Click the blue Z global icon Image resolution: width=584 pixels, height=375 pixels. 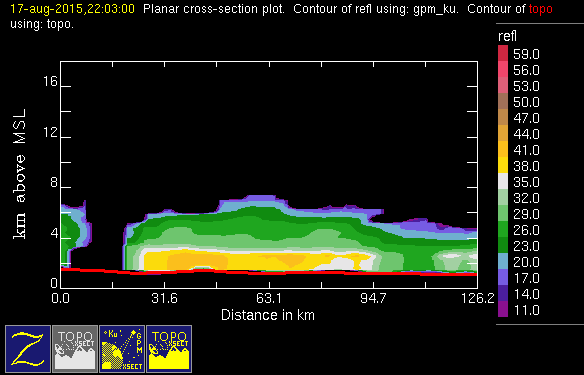click(28, 349)
